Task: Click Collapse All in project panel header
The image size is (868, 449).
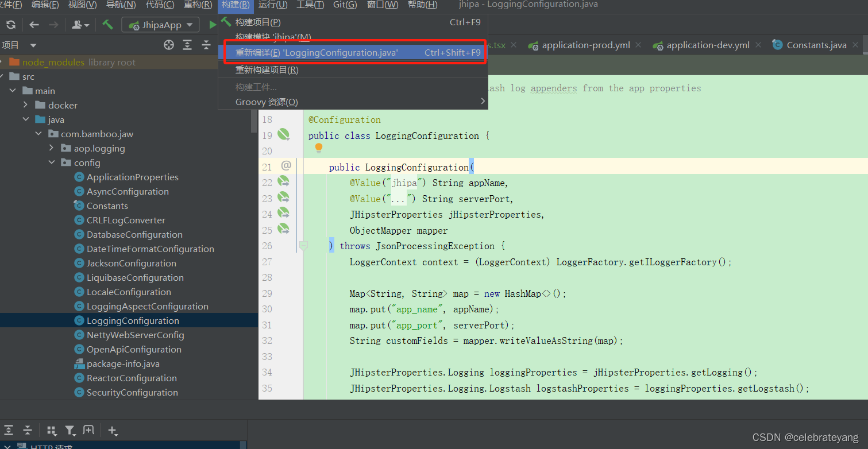Action: (x=206, y=45)
